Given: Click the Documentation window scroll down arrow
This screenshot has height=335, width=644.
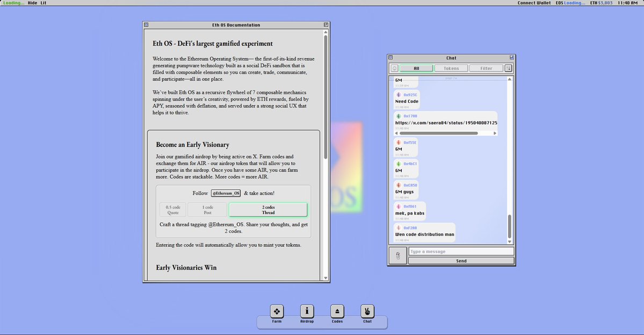Looking at the screenshot, I should 325,279.
